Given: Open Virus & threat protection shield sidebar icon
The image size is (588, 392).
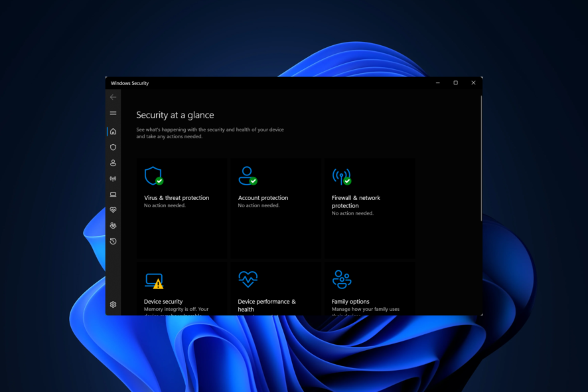Looking at the screenshot, I should pos(113,147).
